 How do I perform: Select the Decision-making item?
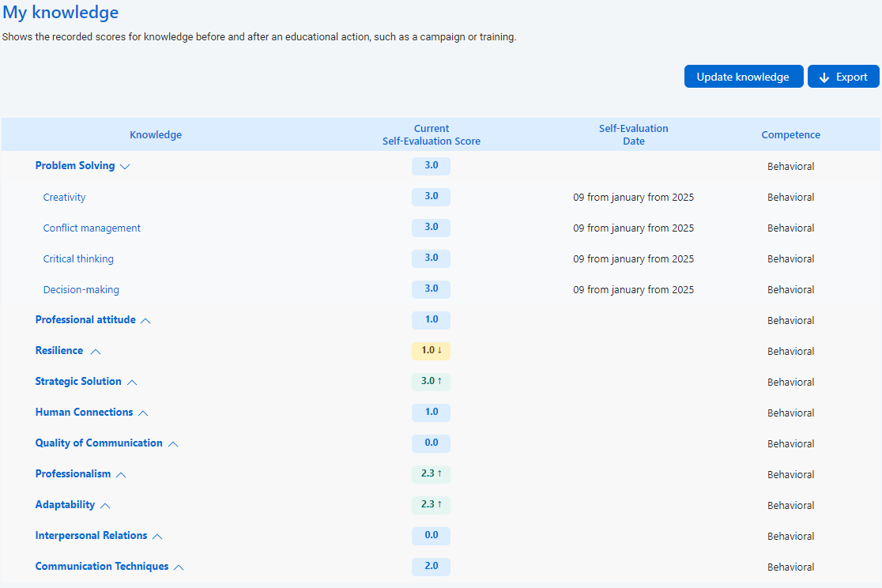tap(81, 290)
